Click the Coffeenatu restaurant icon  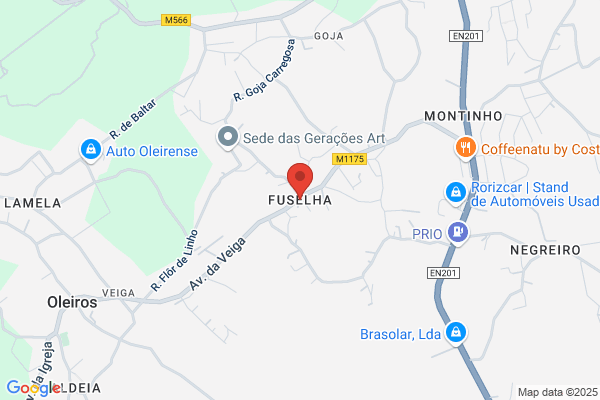(x=465, y=148)
